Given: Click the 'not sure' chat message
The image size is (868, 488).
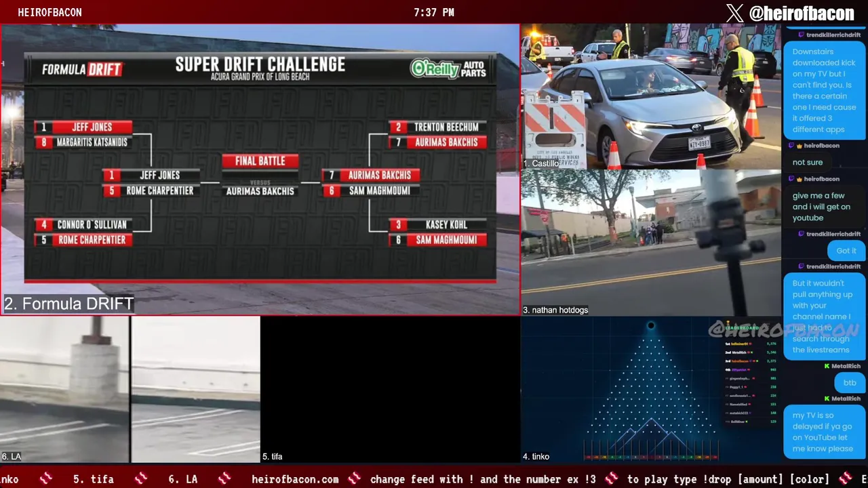Looking at the screenshot, I should (x=808, y=162).
